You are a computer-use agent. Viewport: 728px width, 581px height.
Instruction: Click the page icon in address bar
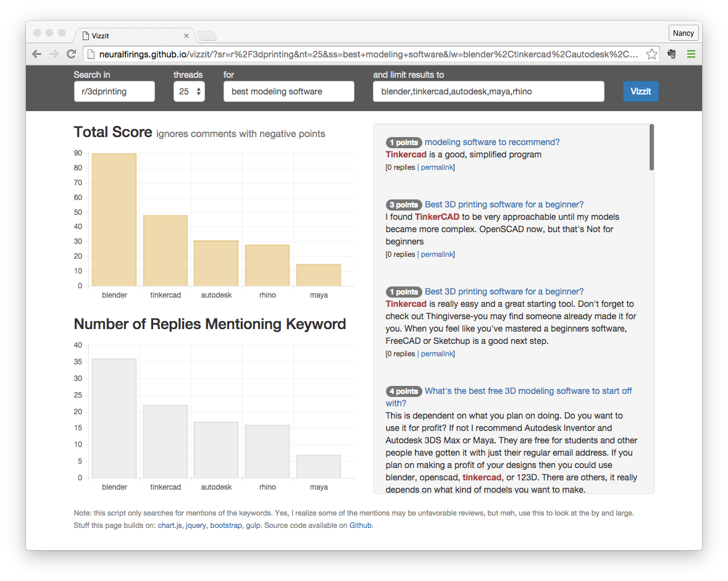(x=91, y=54)
